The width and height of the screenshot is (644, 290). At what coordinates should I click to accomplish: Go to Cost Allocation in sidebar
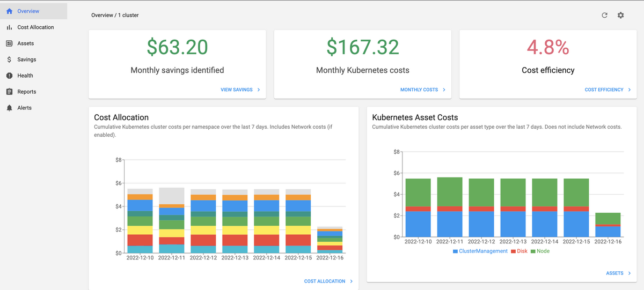tap(34, 27)
